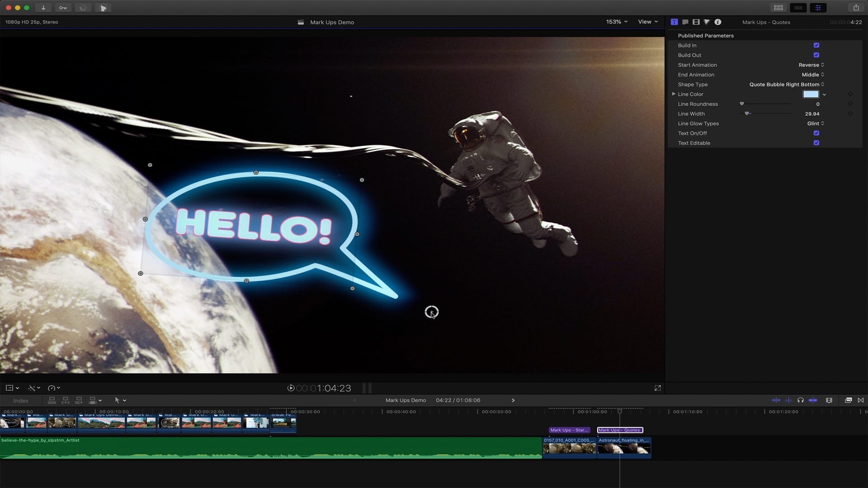This screenshot has height=488, width=868.
Task: Toggle audio skimming headphones icon
Action: (801, 400)
